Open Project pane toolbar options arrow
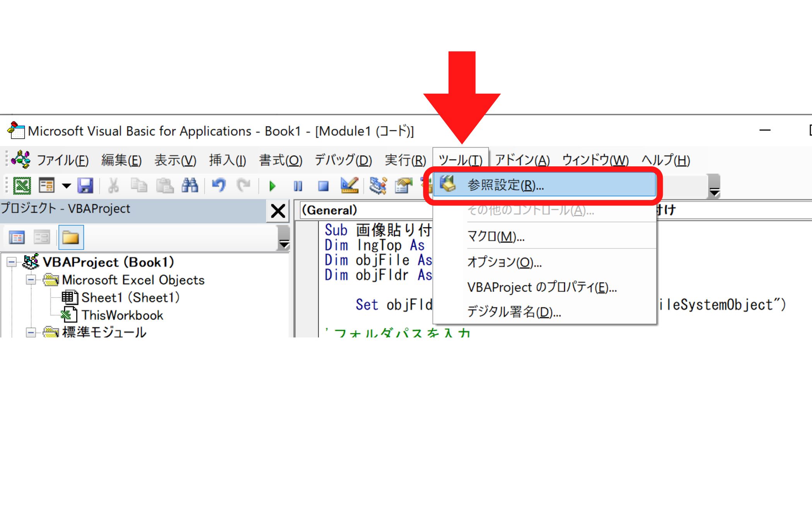 click(284, 238)
